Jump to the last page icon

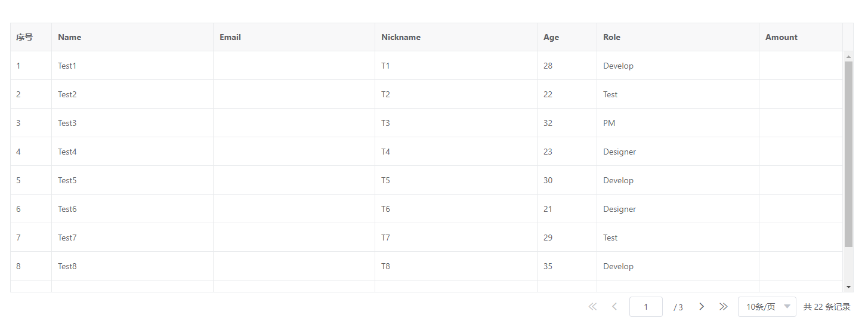pyautogui.click(x=724, y=307)
